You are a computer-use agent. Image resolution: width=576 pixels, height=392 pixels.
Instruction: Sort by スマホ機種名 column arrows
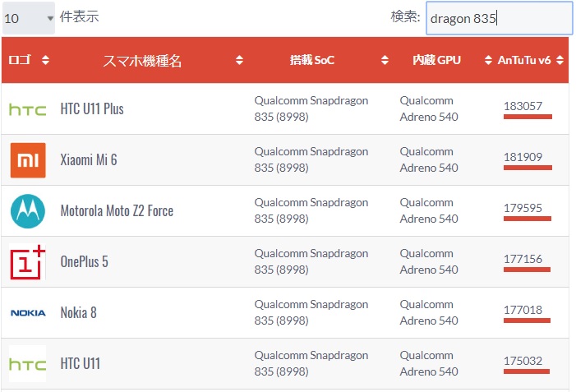click(x=239, y=60)
